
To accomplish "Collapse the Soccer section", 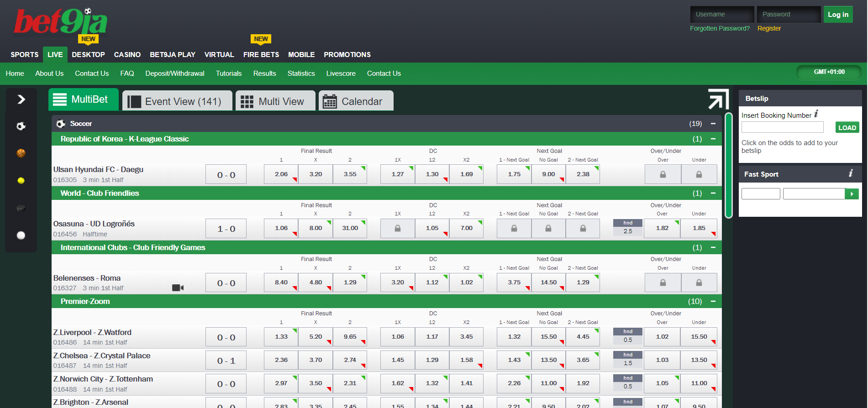I will 713,124.
